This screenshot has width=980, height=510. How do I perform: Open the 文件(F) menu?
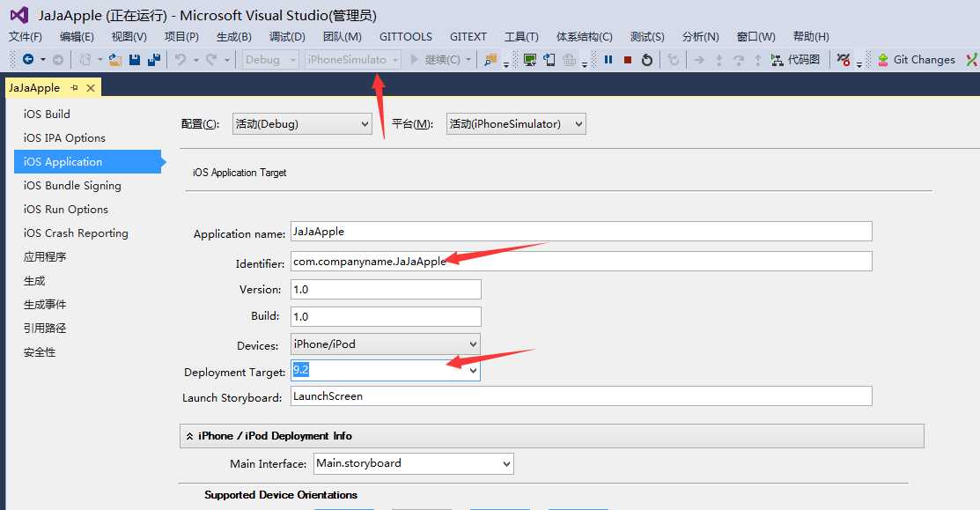[x=25, y=36]
